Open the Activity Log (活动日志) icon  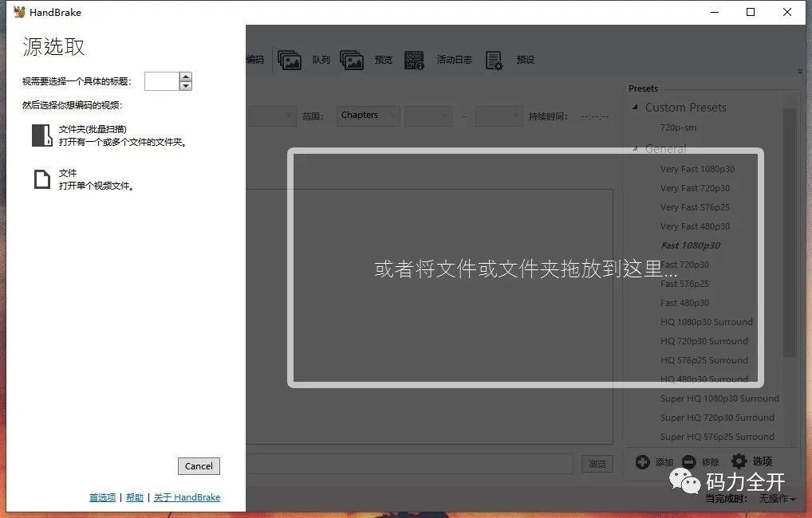click(414, 60)
